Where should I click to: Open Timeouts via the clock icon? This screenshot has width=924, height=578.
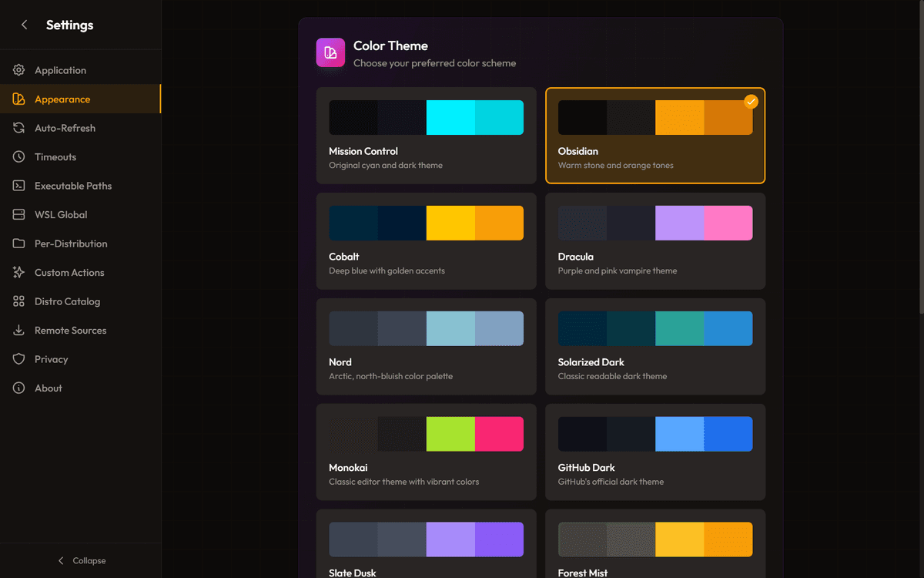[19, 156]
